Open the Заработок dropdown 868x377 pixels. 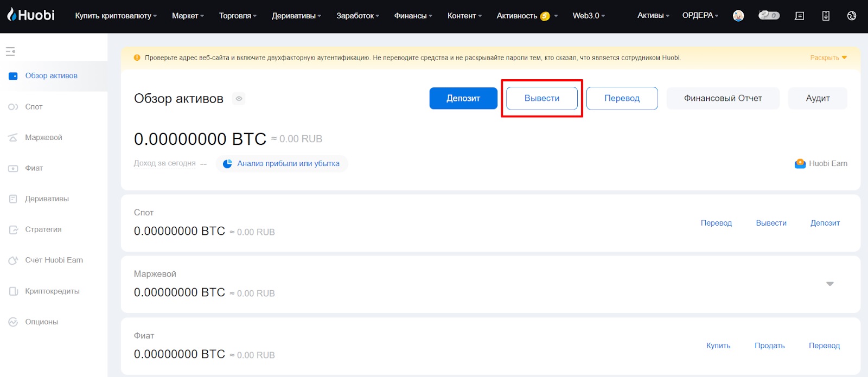(x=358, y=16)
